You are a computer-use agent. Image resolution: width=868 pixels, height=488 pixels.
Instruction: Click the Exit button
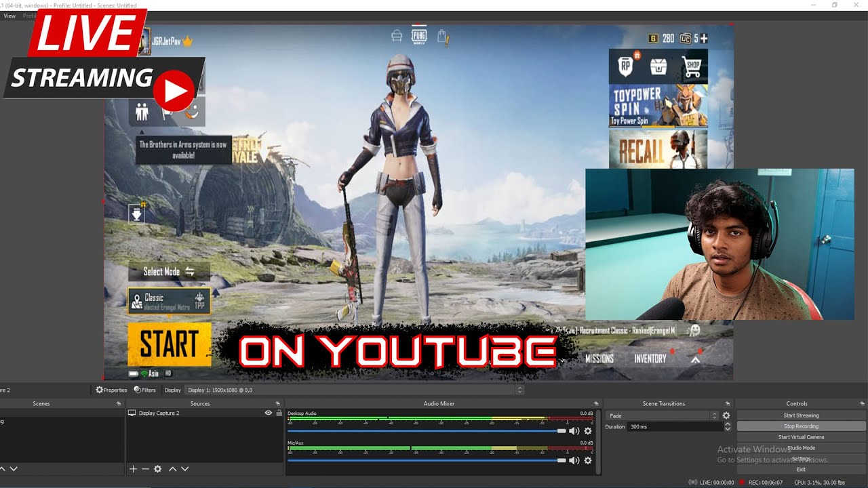point(801,469)
